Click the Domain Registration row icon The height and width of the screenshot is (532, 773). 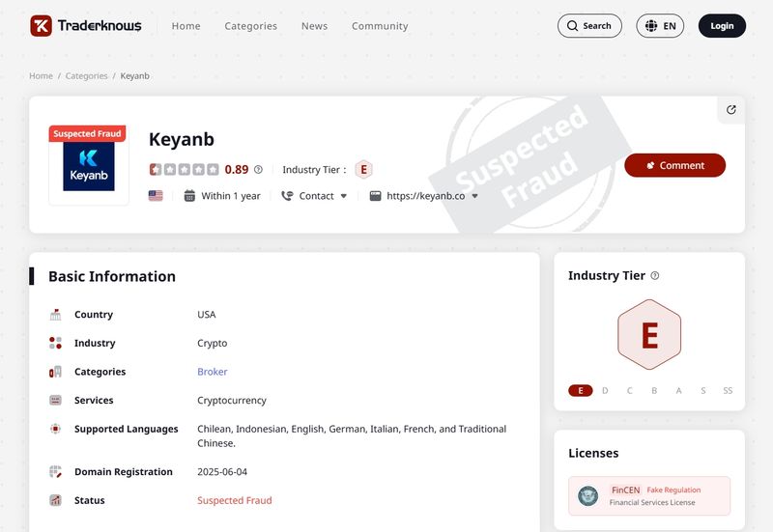pyautogui.click(x=56, y=471)
